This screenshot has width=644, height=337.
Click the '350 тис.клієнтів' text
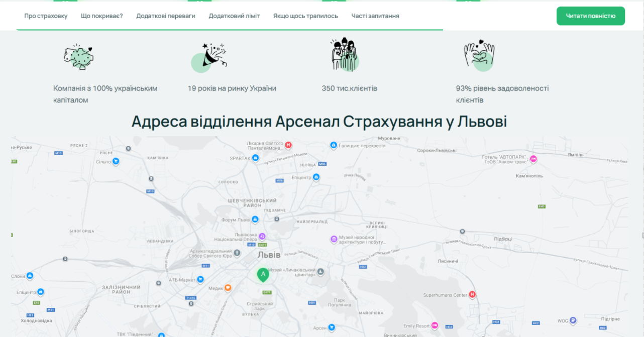[350, 88]
